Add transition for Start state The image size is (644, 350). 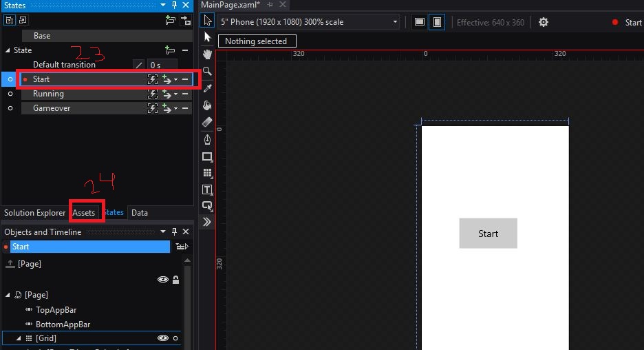tap(167, 79)
